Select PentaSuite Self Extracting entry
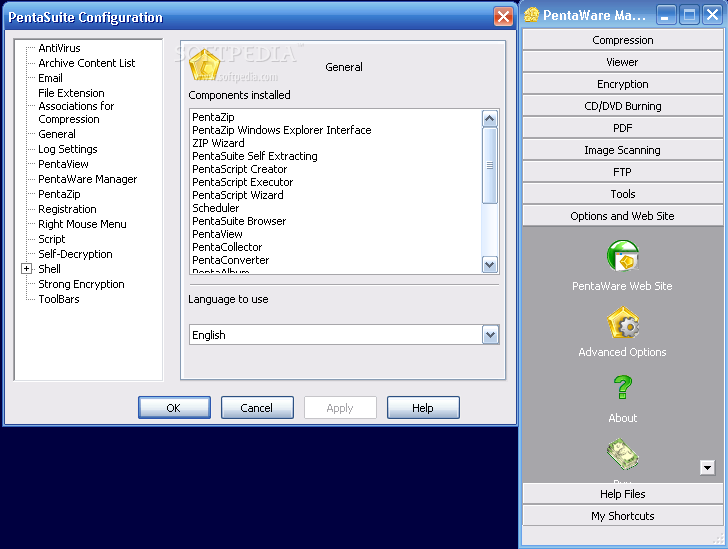This screenshot has width=728, height=549. [254, 156]
